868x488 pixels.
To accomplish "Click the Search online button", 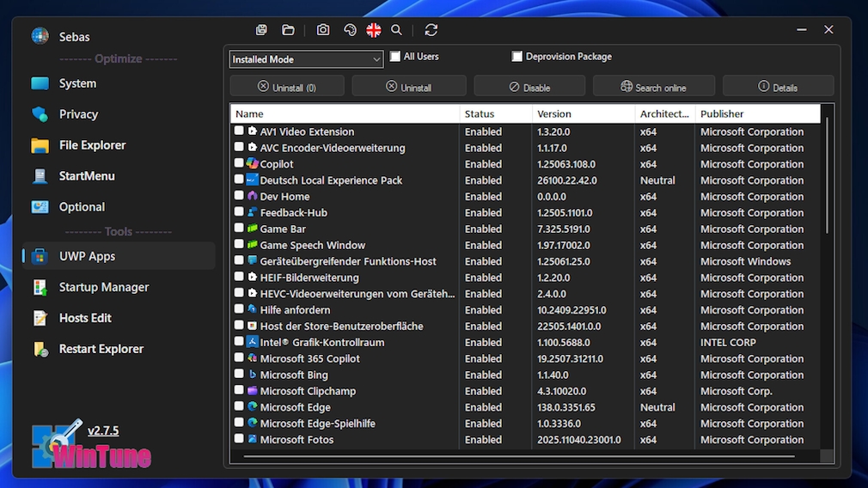I will click(654, 87).
